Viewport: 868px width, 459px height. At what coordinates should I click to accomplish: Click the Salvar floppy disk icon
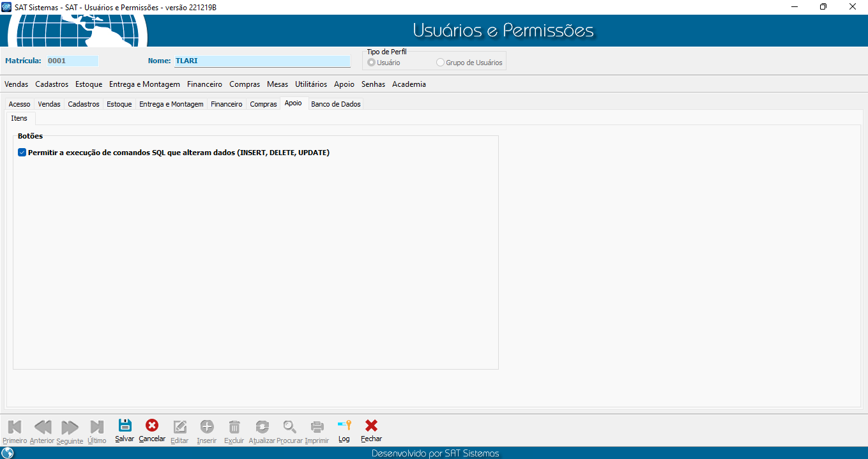(125, 426)
